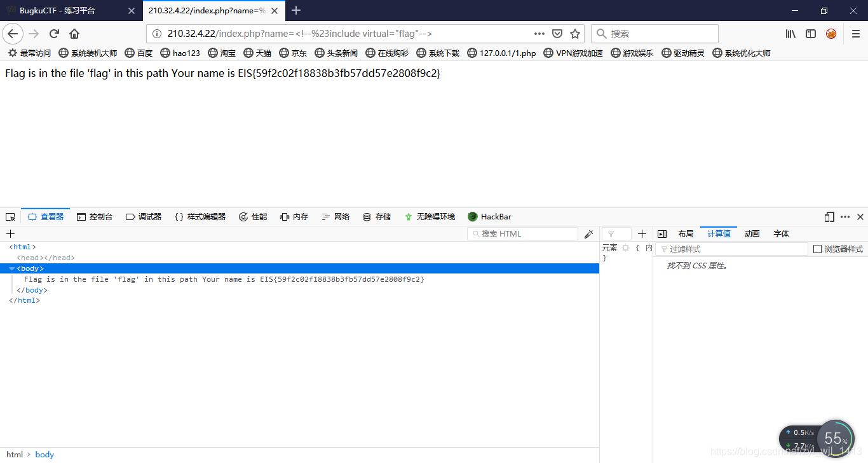
Task: Reload the current page
Action: pyautogui.click(x=54, y=34)
